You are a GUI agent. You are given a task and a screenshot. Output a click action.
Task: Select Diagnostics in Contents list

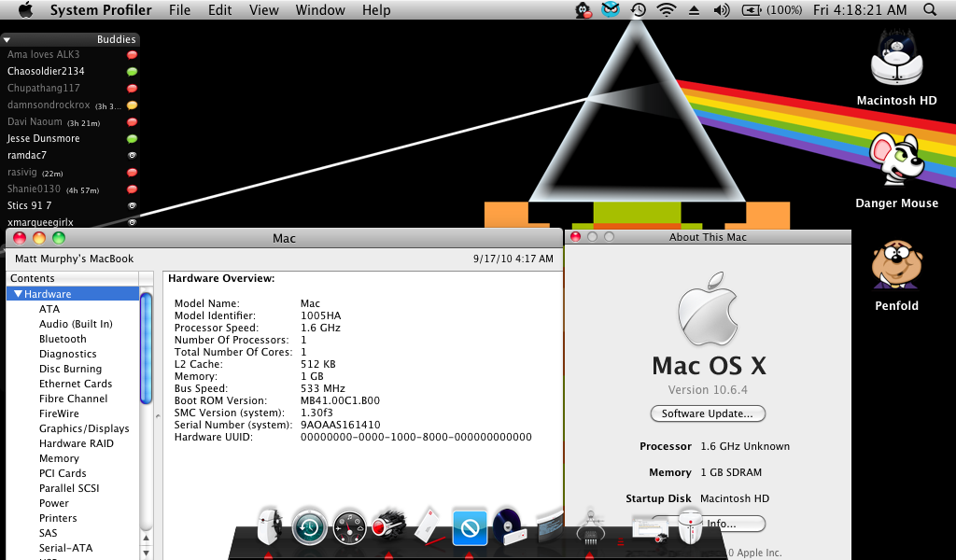click(x=67, y=354)
